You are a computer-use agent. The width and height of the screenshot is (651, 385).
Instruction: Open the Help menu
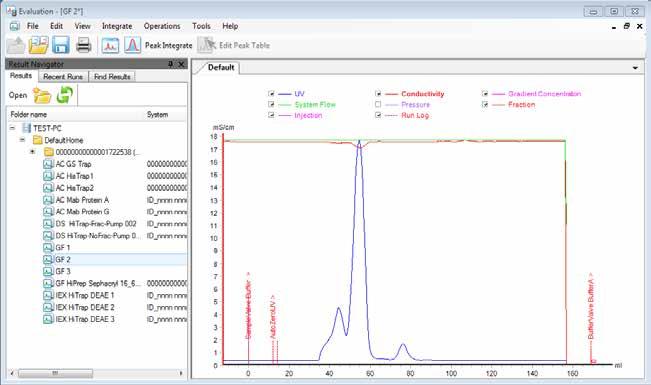click(x=230, y=26)
